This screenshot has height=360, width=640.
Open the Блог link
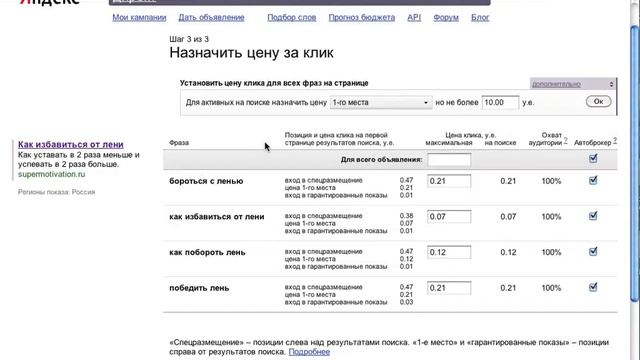pyautogui.click(x=480, y=18)
